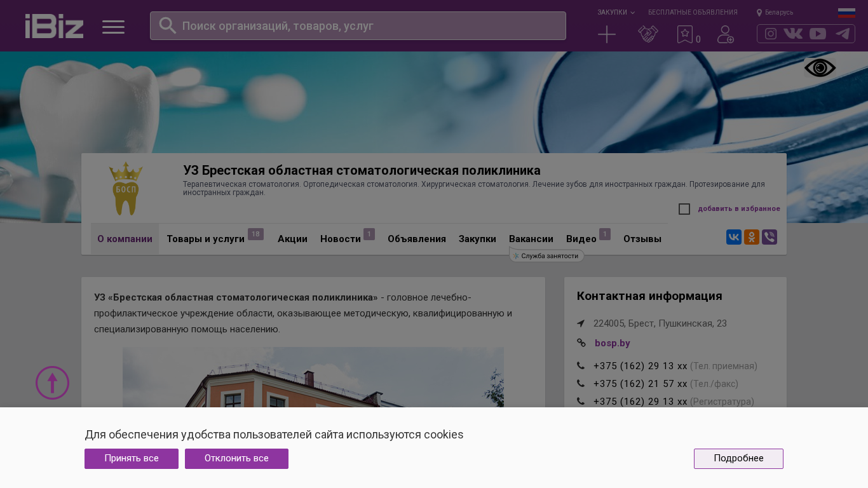868x488 pixels.
Task: Switch to the Акции tab
Action: (292, 239)
